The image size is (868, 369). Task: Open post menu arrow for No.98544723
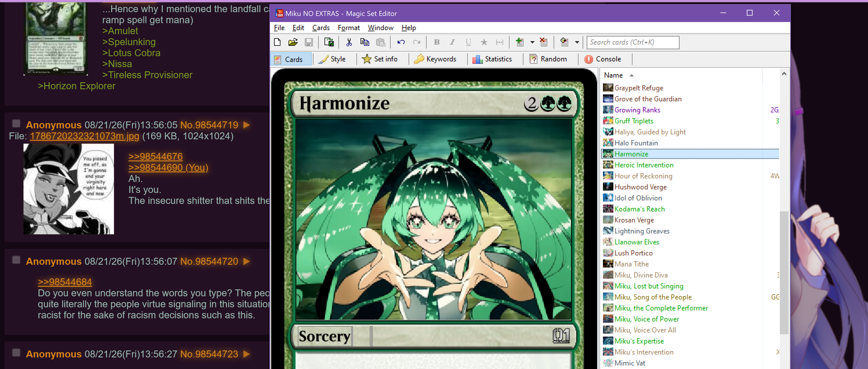pos(247,354)
